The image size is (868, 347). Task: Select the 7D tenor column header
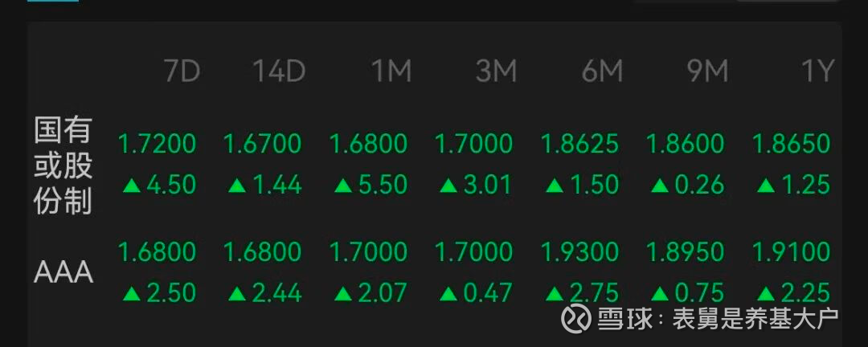coord(182,71)
